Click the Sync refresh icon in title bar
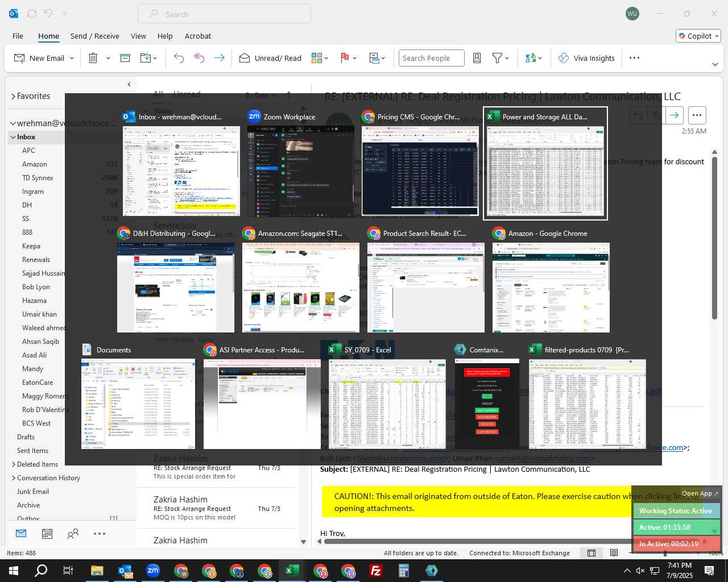 (x=32, y=14)
